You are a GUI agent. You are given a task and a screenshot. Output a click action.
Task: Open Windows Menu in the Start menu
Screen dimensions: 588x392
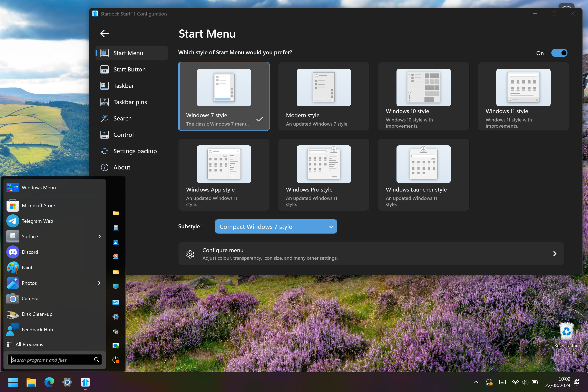click(x=55, y=187)
